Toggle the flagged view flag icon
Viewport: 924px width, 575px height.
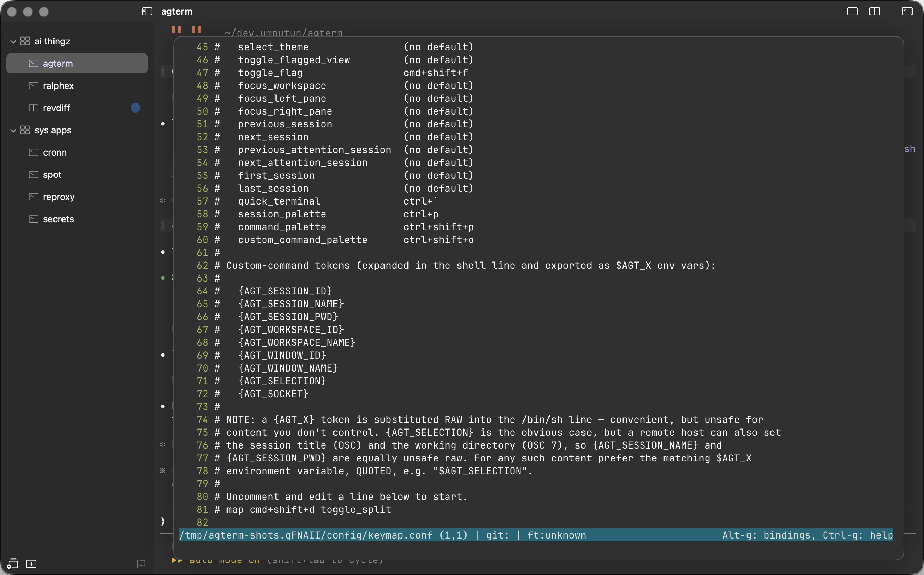pos(141,564)
